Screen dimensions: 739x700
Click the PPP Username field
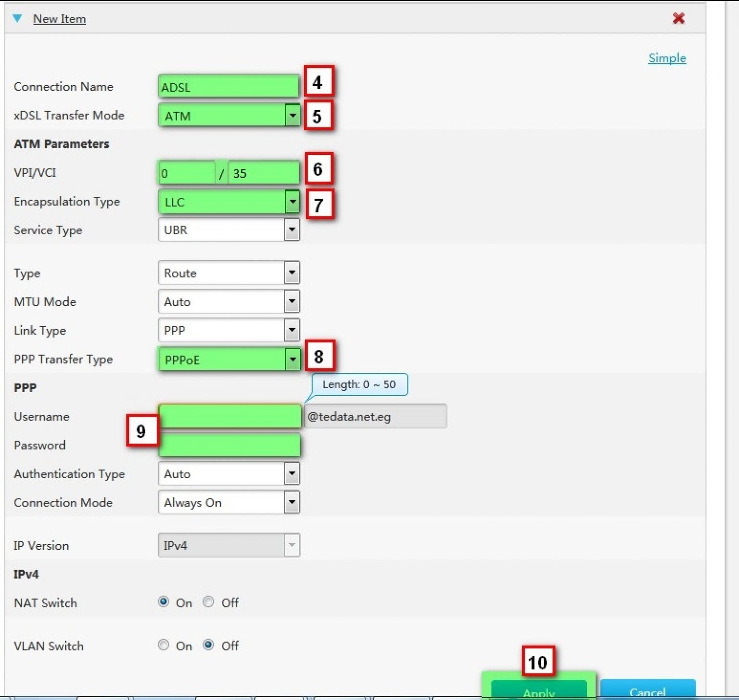(x=229, y=416)
